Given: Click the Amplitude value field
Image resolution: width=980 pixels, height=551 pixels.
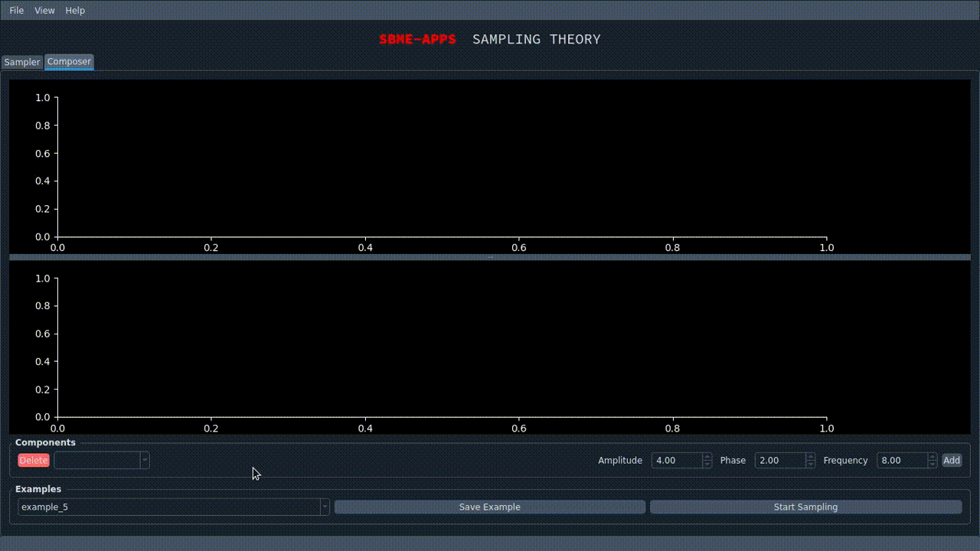Looking at the screenshot, I should 677,460.
